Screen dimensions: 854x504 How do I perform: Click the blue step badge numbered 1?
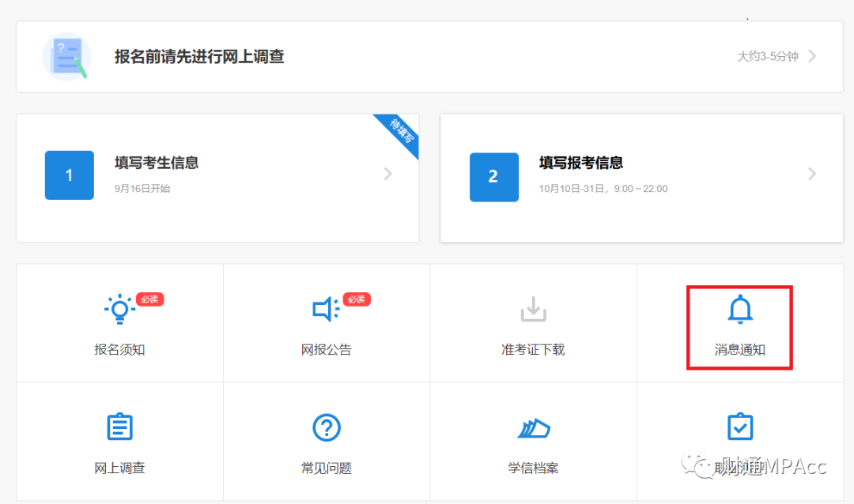pos(69,175)
